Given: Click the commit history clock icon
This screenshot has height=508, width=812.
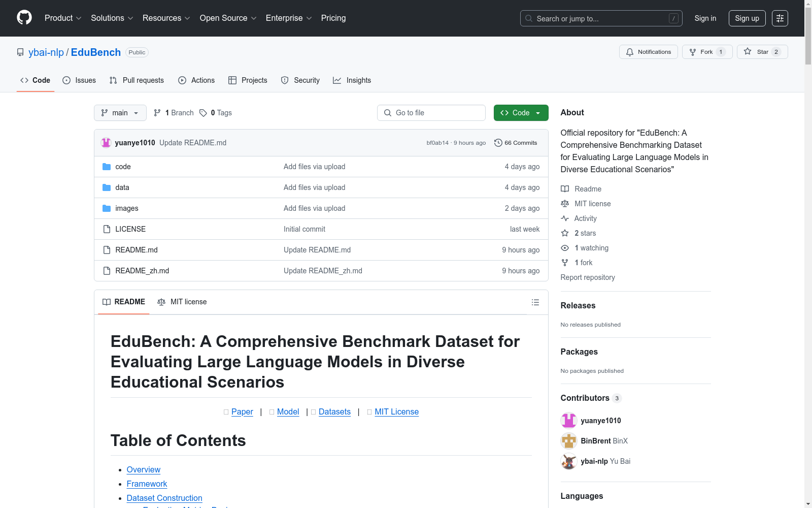Looking at the screenshot, I should 498,143.
